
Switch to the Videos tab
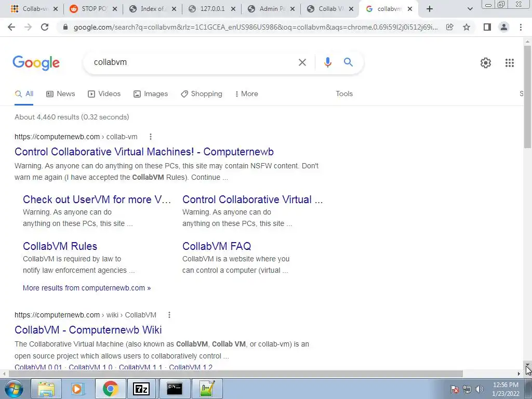point(104,94)
